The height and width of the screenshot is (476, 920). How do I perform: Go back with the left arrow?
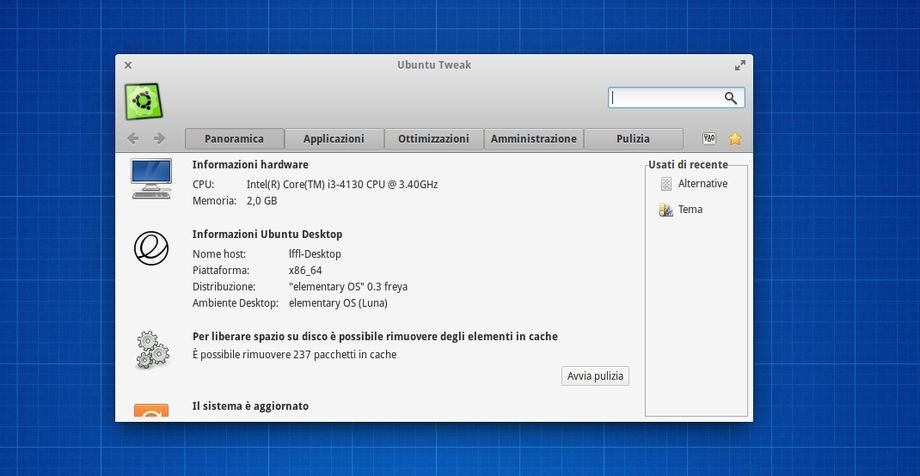(x=133, y=139)
